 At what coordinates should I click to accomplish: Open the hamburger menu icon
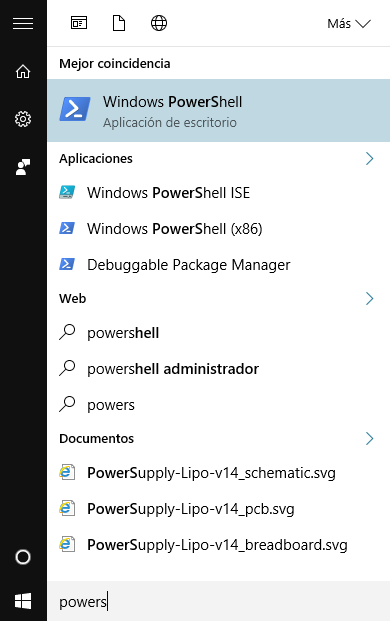[x=23, y=24]
